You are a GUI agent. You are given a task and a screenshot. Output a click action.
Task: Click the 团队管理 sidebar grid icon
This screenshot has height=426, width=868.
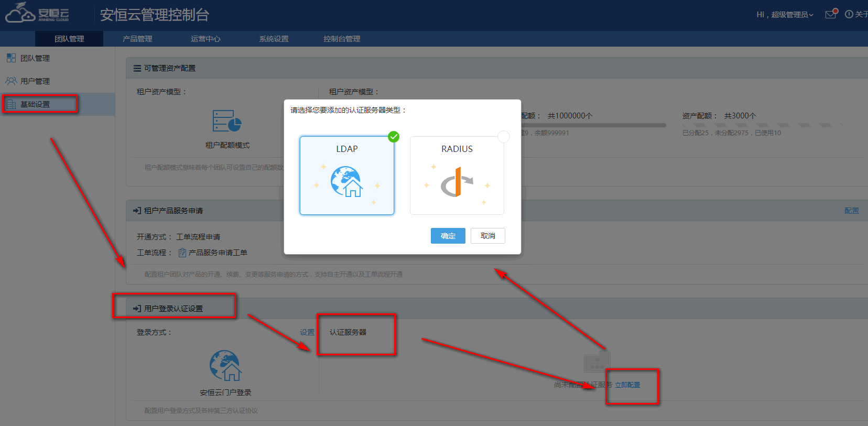11,58
